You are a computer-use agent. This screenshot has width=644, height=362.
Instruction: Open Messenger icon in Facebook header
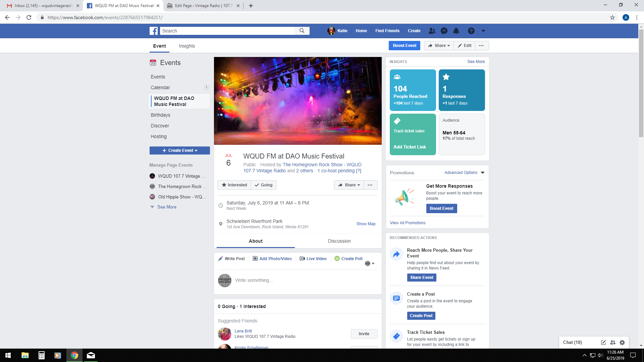click(444, 31)
